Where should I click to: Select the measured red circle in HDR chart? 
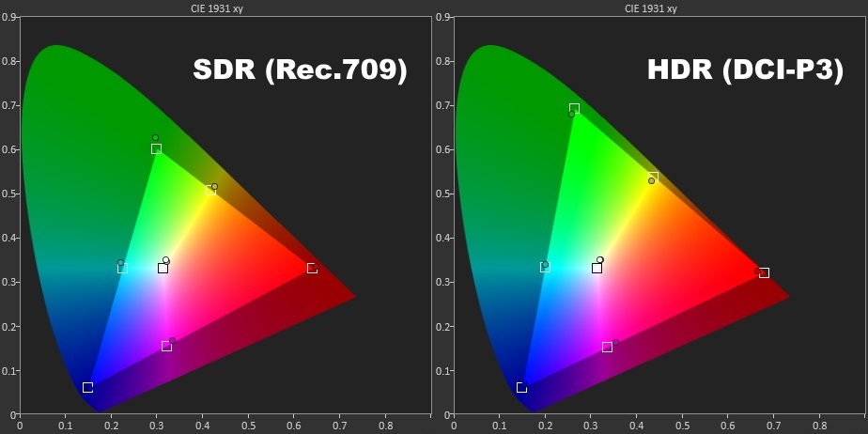(757, 271)
